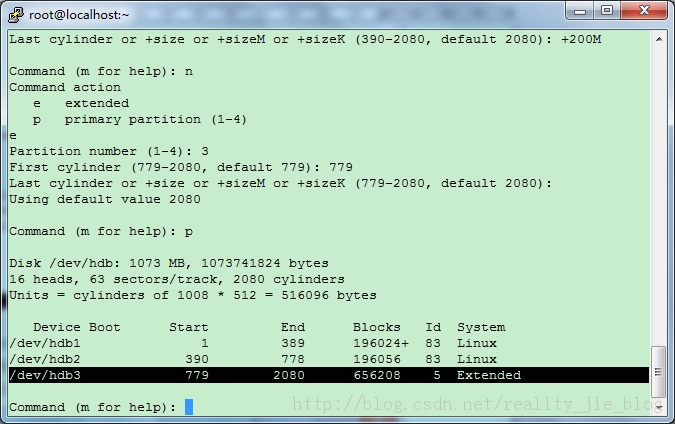
Task: Click the '16 heads, 63 sectors/track' line
Action: pyautogui.click(x=177, y=279)
